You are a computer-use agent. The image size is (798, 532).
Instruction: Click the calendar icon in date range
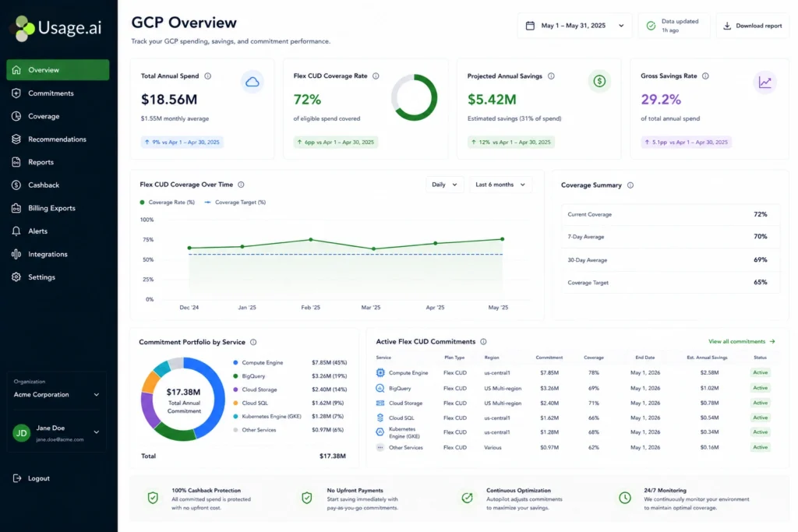530,26
